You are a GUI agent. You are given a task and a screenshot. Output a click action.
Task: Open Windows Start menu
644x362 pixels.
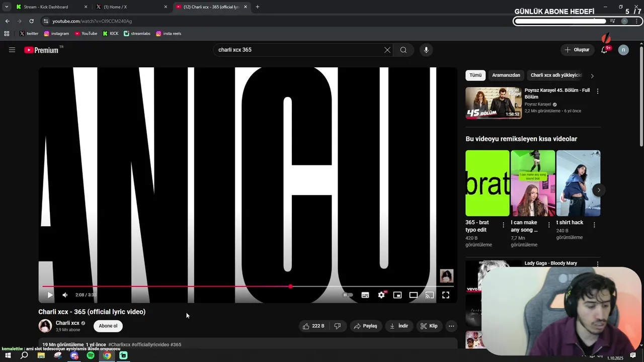coord(8,356)
